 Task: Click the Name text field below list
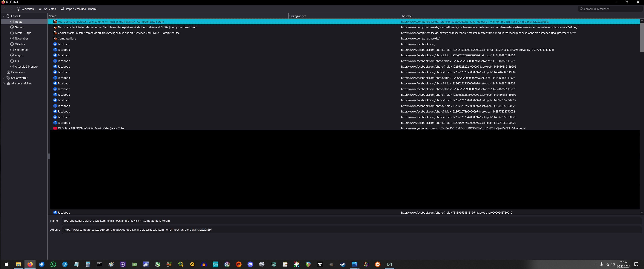point(350,221)
